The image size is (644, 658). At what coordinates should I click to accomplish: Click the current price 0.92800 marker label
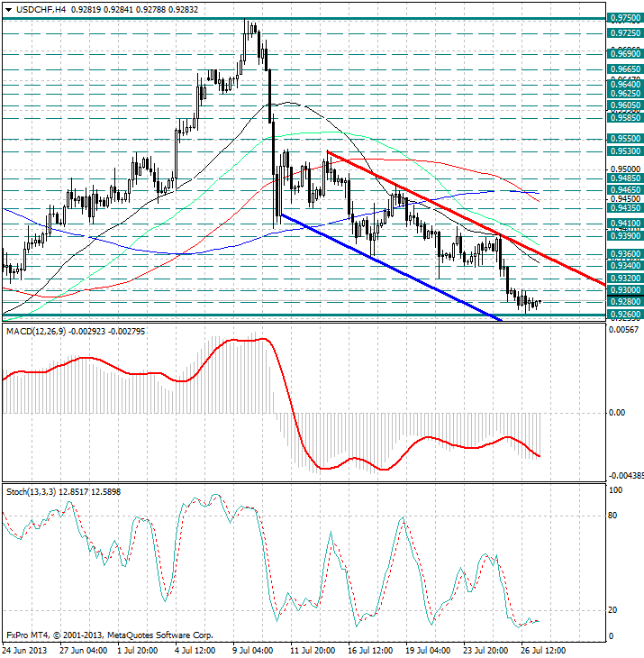pyautogui.click(x=625, y=302)
